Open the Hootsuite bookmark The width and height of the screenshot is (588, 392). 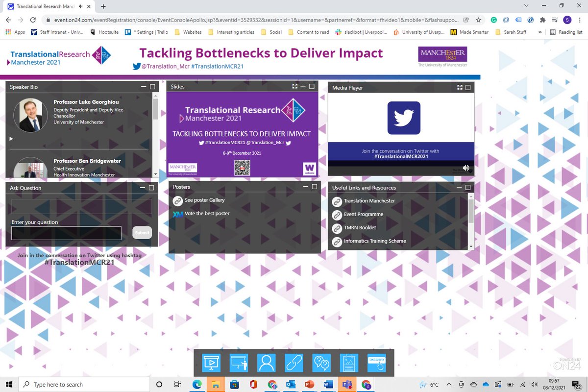(105, 32)
